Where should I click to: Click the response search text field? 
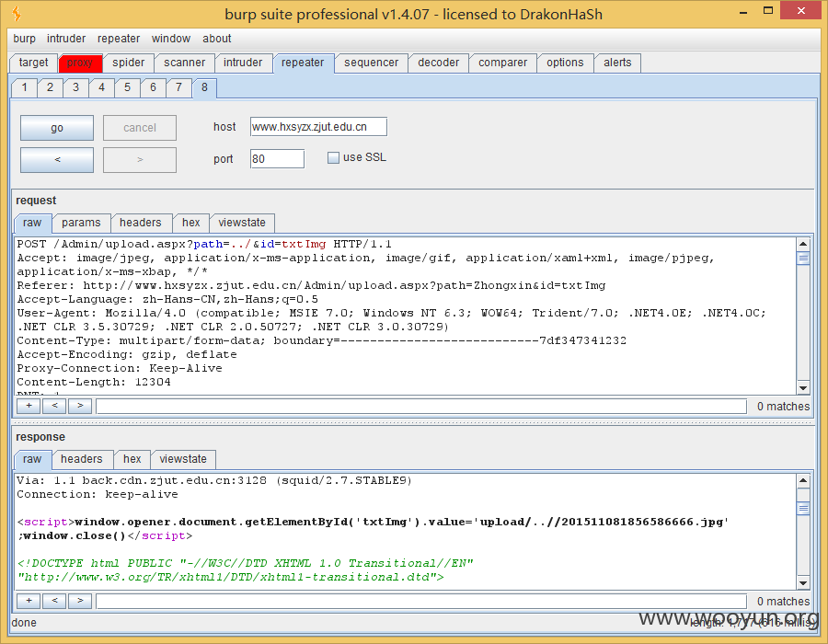click(421, 602)
